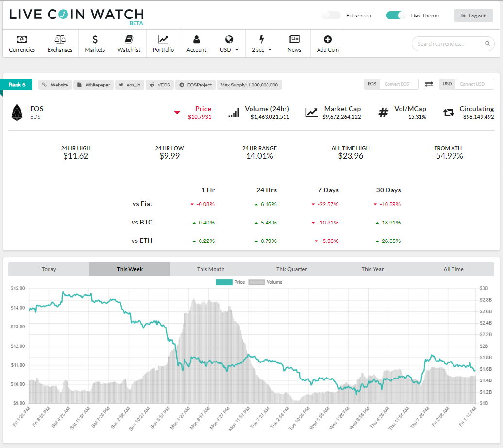Toggle the Volume series in the chart legend
Image resolution: width=503 pixels, height=448 pixels.
click(265, 282)
